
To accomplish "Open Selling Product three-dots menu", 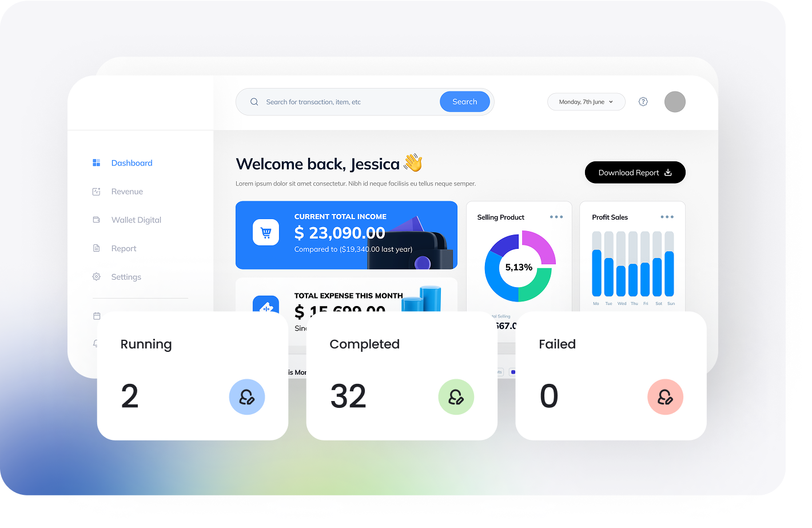I will click(x=556, y=217).
